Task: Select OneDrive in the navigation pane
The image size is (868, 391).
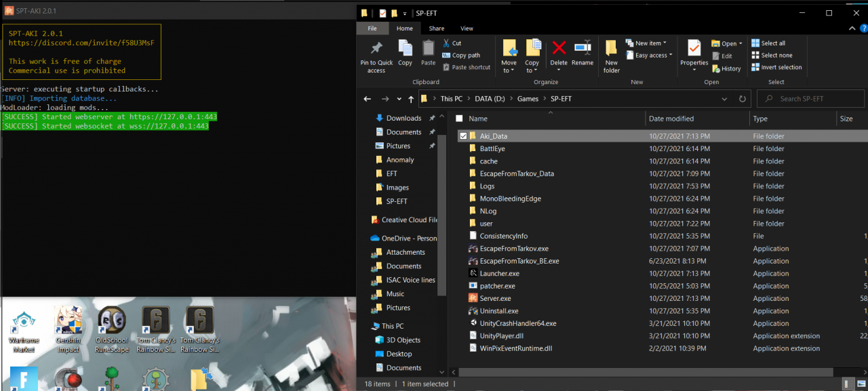Action: click(403, 239)
